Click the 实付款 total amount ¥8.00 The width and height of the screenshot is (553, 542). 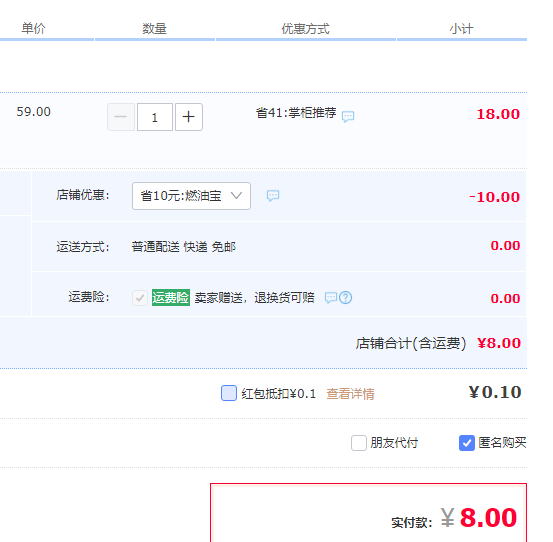479,518
